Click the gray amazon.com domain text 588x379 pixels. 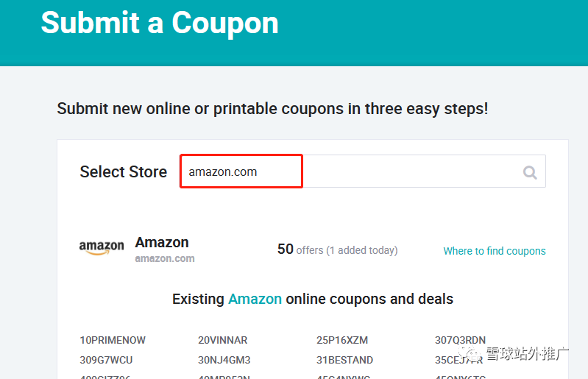(165, 258)
